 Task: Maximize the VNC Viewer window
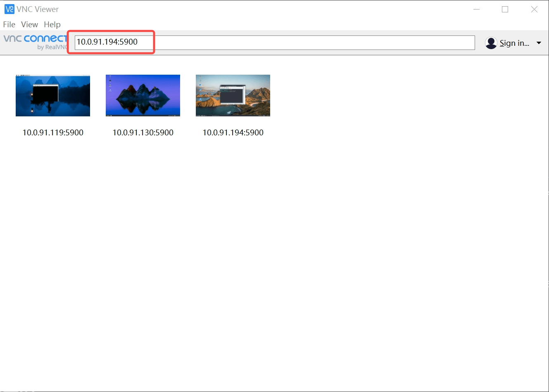(505, 9)
